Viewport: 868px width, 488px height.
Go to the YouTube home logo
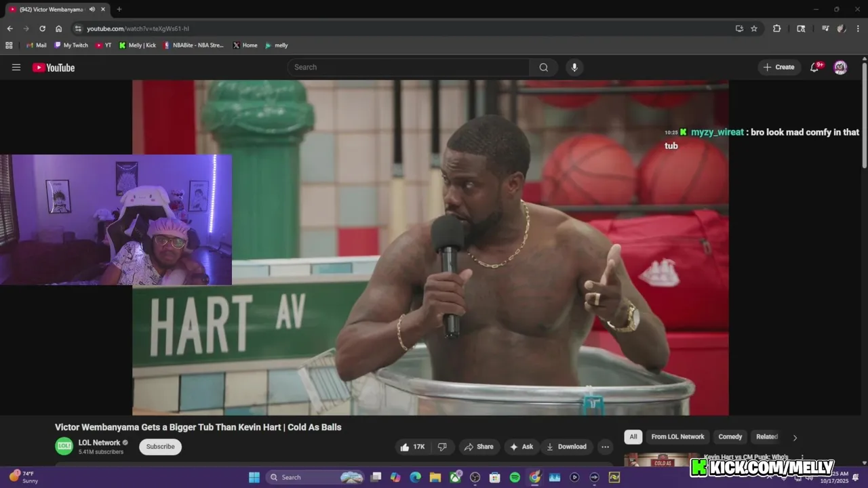click(x=54, y=67)
